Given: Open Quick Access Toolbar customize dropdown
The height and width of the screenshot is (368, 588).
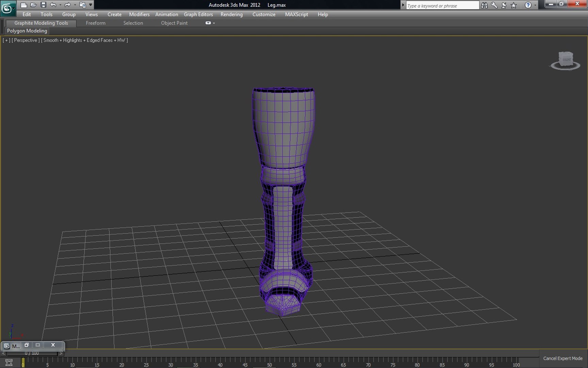Looking at the screenshot, I should tap(91, 5).
